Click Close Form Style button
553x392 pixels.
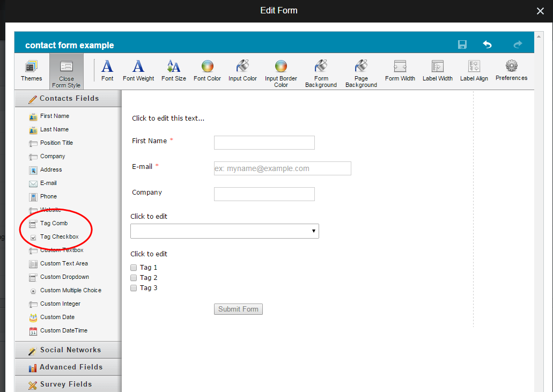pos(67,71)
